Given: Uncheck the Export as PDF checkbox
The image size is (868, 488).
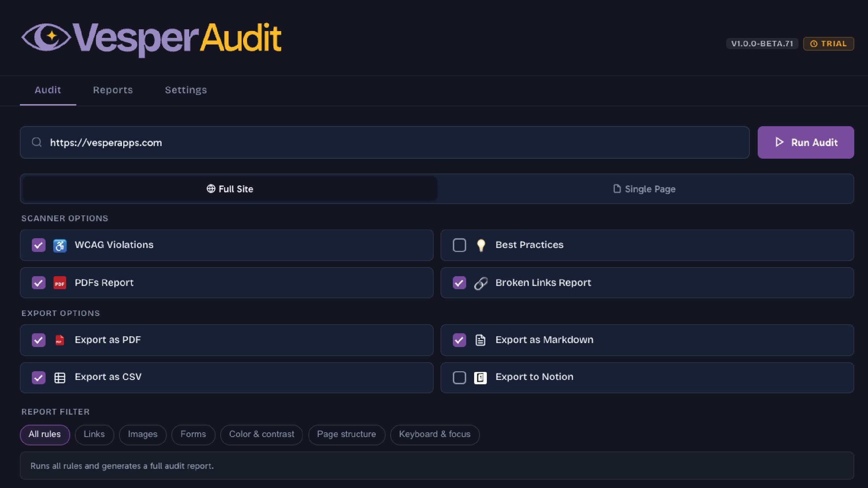Looking at the screenshot, I should [39, 340].
